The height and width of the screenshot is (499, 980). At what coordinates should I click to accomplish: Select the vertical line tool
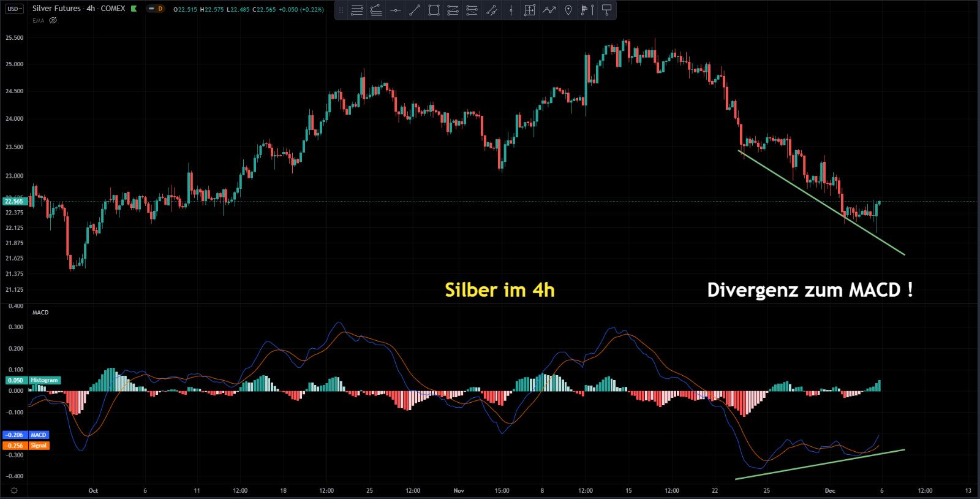point(511,10)
